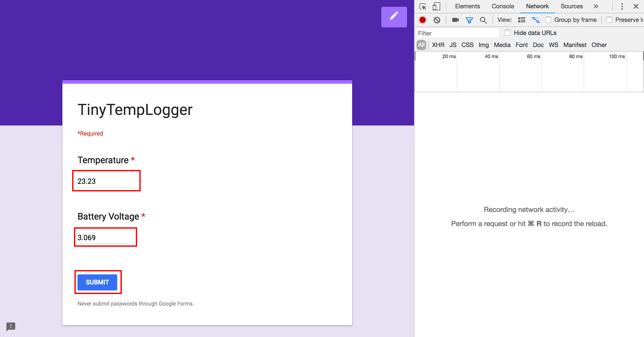
Task: Expand the hidden panel tabs via chevron
Action: pyautogui.click(x=596, y=6)
